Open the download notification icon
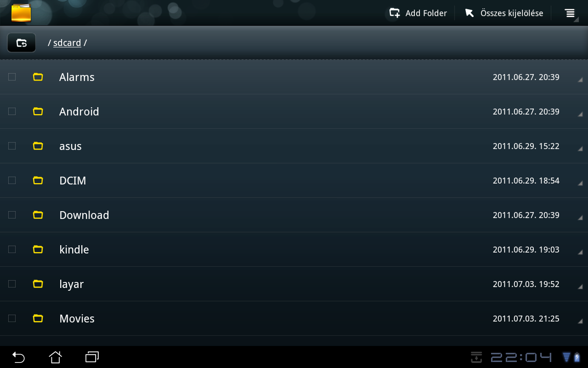588x368 pixels. 477,357
